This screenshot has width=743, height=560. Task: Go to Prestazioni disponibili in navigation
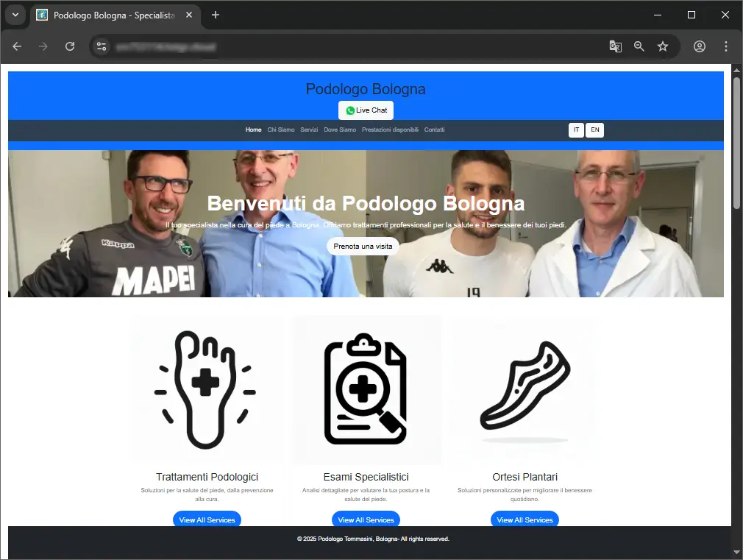pos(390,130)
